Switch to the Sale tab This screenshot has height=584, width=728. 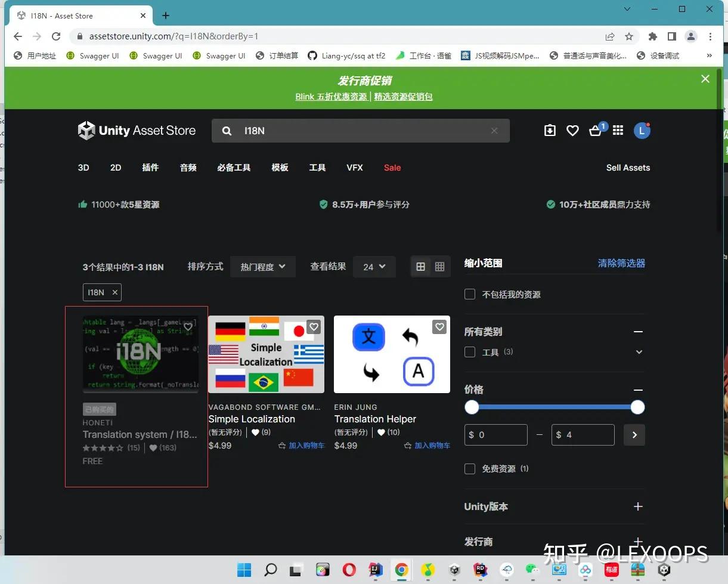392,168
